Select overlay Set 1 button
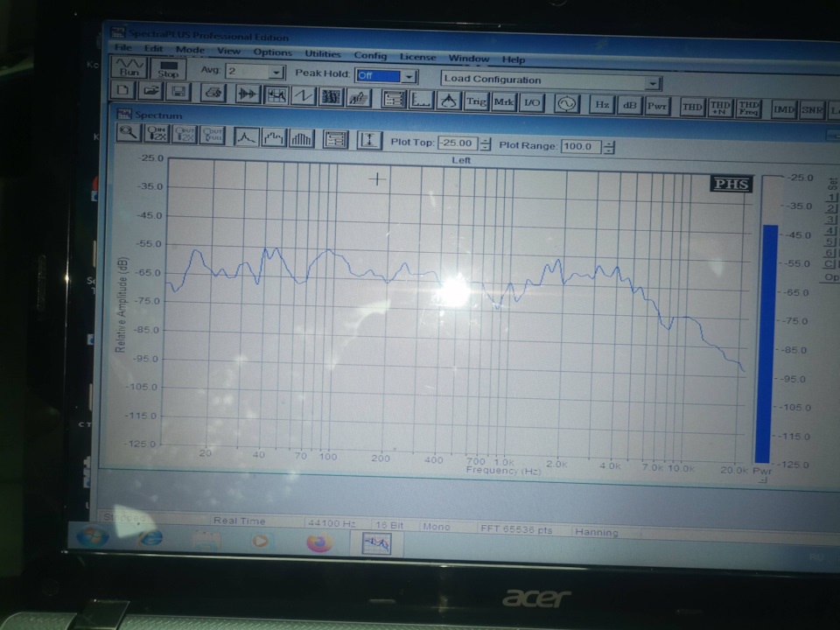Viewport: 840px width, 630px height. pos(831,198)
